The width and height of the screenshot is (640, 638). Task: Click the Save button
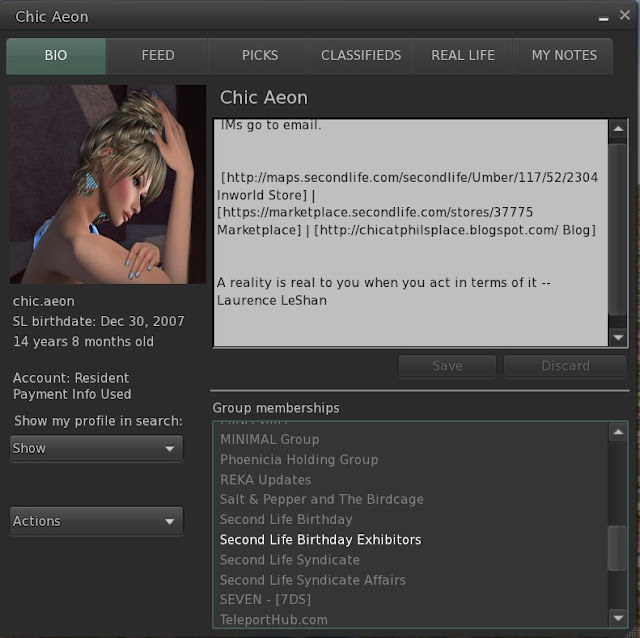(x=447, y=366)
